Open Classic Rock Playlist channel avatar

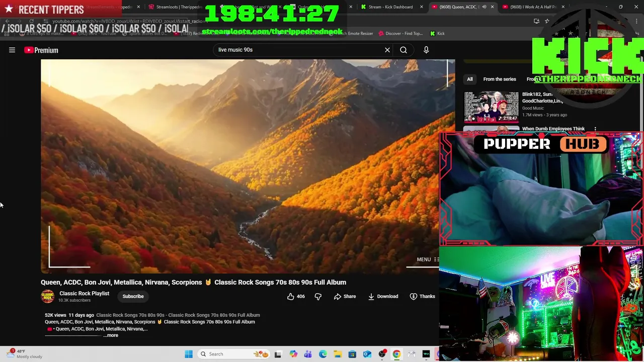coord(47,296)
